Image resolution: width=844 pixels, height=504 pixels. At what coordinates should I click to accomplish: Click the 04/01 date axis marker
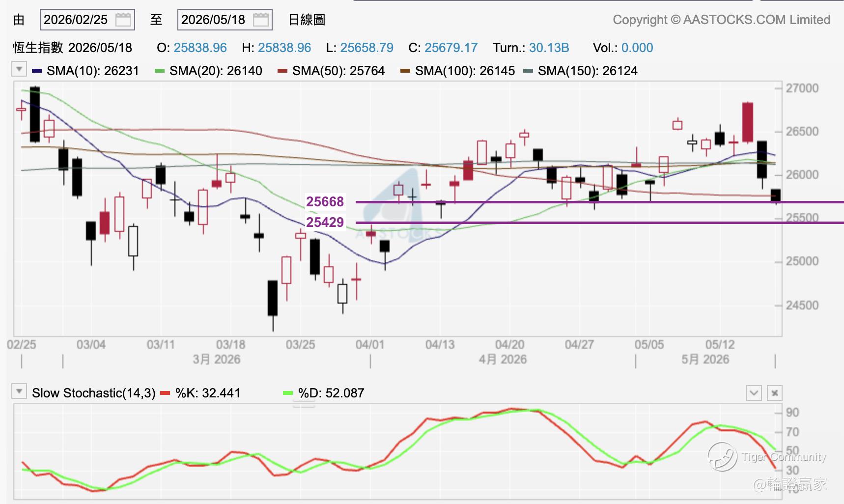tap(370, 344)
